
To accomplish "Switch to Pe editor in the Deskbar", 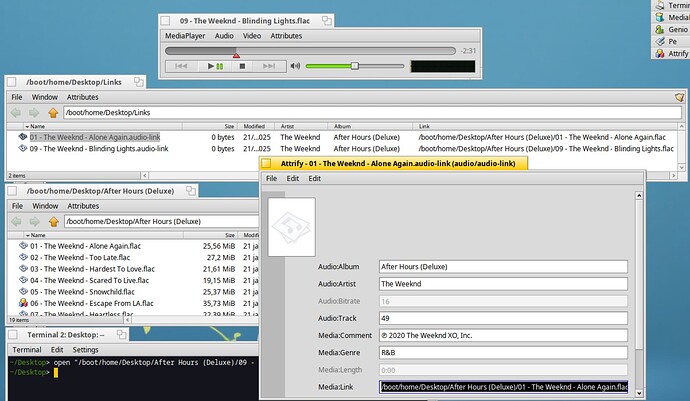I will [672, 41].
